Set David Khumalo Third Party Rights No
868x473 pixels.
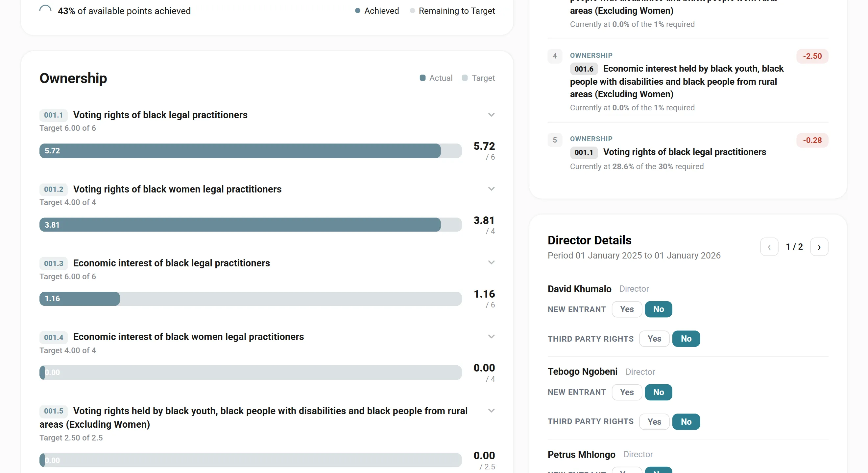686,339
